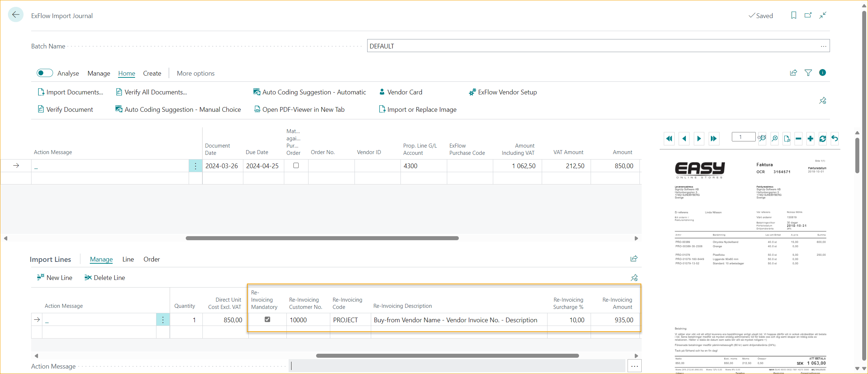Click the PDF page number input field
868x374 pixels.
743,137
